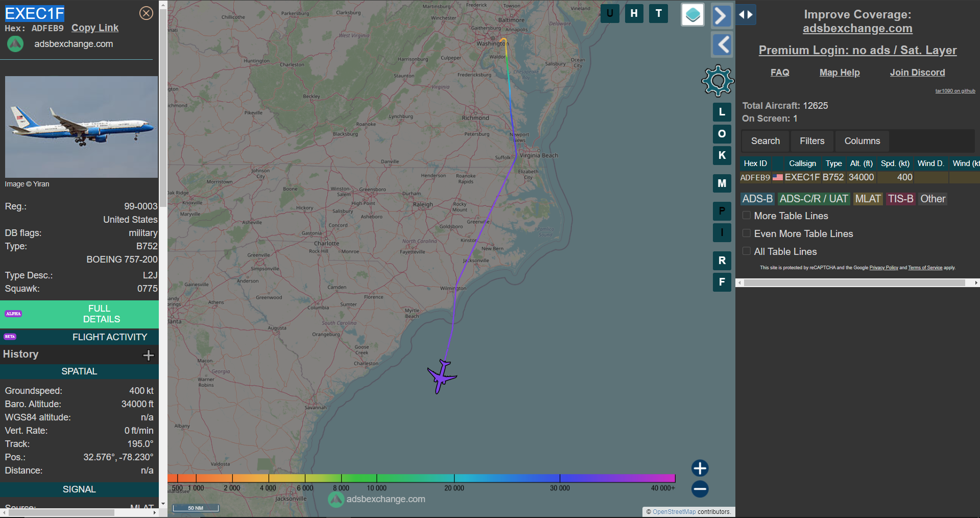Viewport: 980px width, 518px height.
Task: Click the Boeing 757 aircraft photo
Action: pos(81,127)
